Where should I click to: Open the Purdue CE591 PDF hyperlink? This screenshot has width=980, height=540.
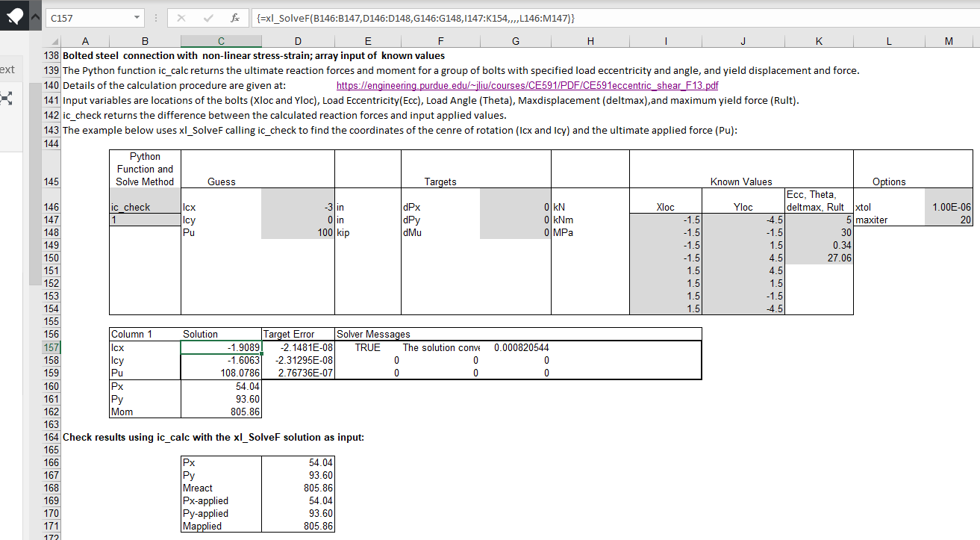tap(527, 86)
